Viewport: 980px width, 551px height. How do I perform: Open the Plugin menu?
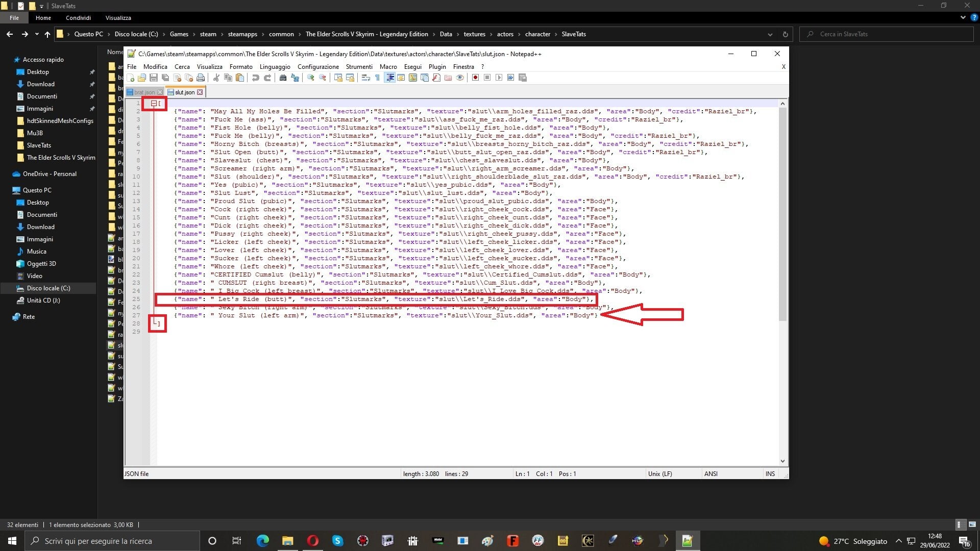(437, 67)
